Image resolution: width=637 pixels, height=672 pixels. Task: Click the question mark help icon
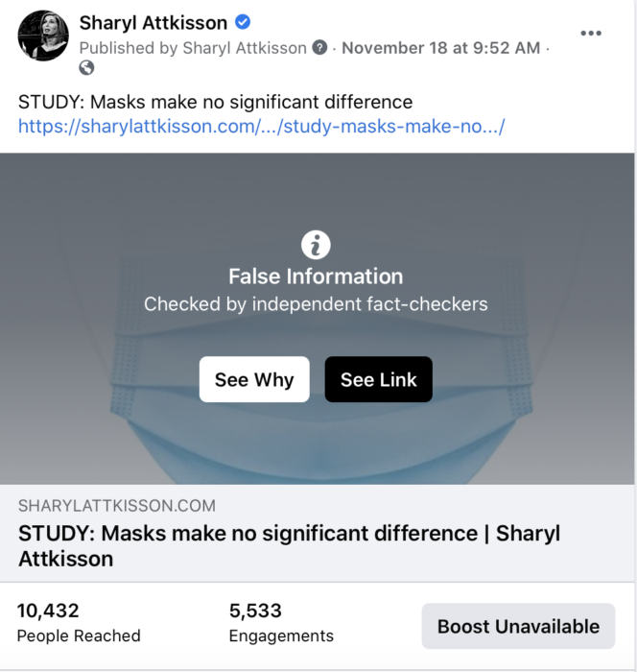point(319,48)
